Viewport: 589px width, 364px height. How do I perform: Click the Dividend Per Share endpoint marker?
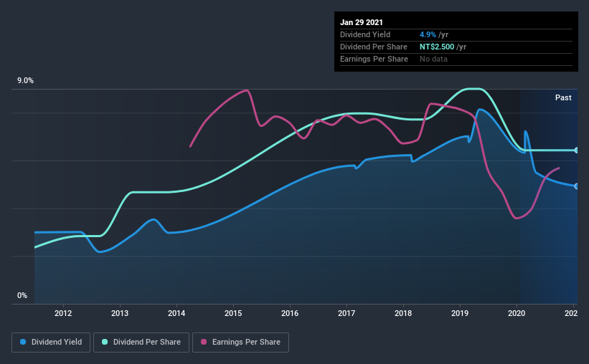tap(576, 150)
